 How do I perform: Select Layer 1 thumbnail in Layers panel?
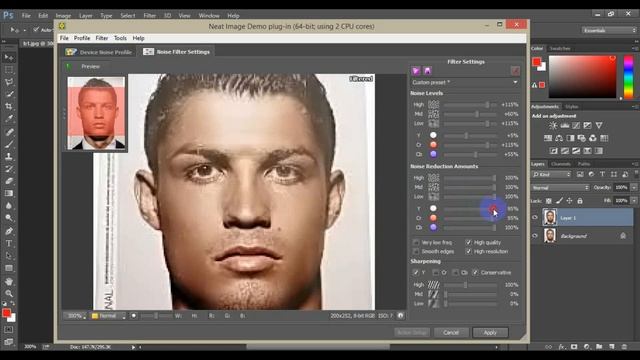click(x=550, y=218)
